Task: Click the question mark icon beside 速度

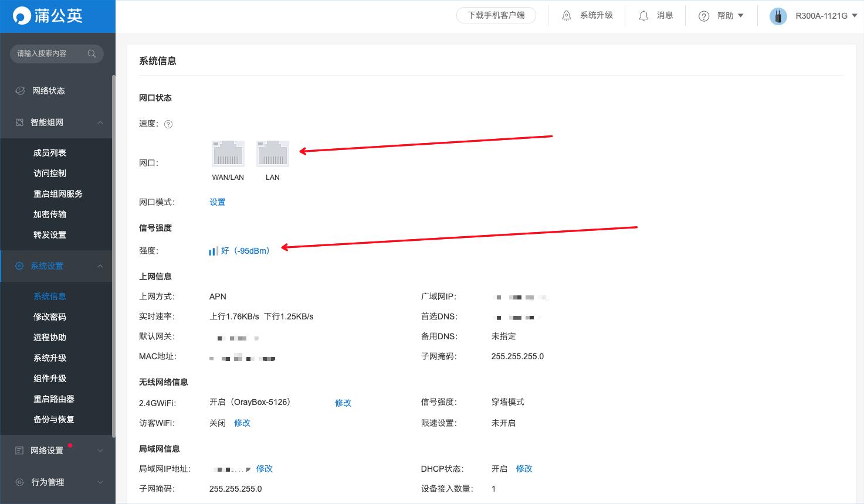Action: pyautogui.click(x=168, y=124)
